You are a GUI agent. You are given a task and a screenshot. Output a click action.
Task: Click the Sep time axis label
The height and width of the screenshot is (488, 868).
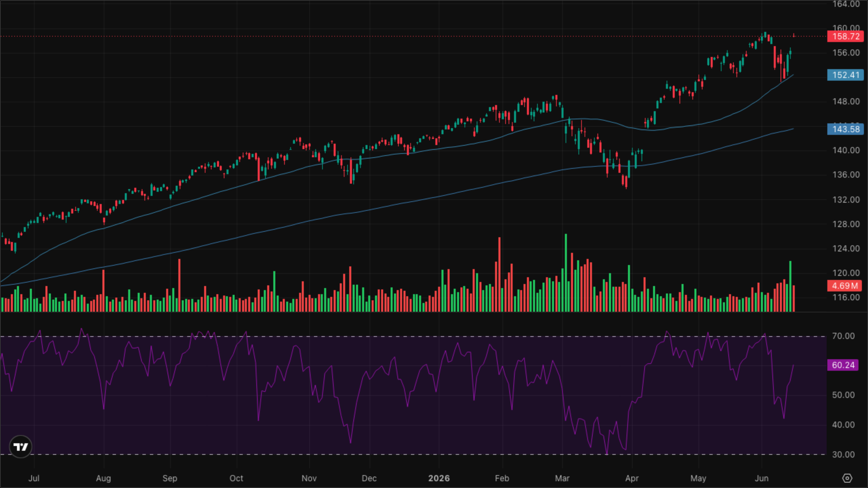[170, 478]
